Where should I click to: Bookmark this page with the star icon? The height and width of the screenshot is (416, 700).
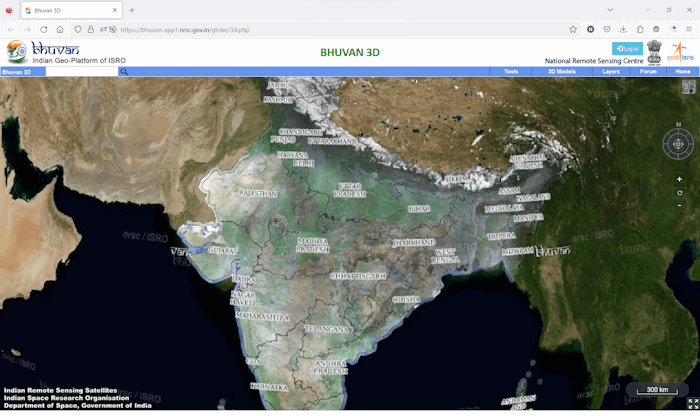[573, 29]
